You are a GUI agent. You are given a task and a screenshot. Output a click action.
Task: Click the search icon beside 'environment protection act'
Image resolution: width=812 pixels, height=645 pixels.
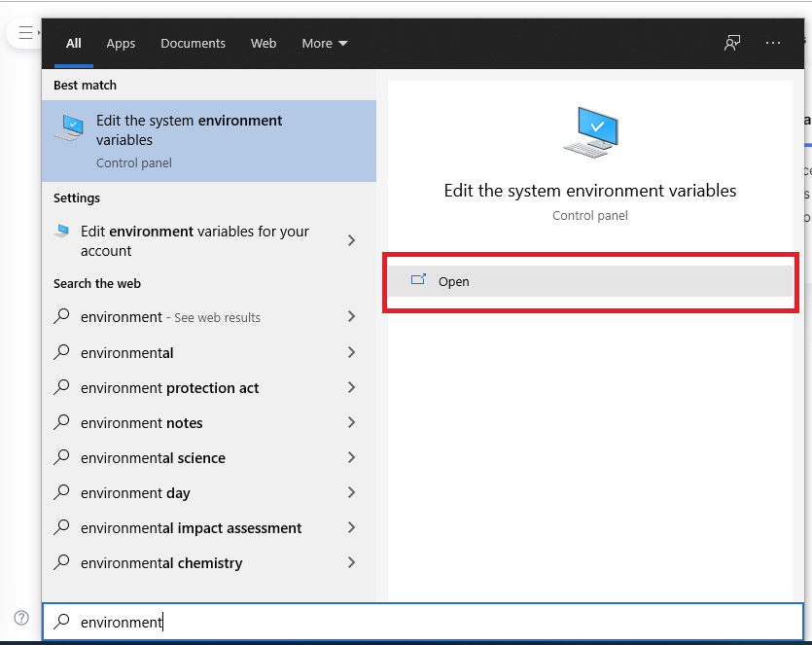61,387
